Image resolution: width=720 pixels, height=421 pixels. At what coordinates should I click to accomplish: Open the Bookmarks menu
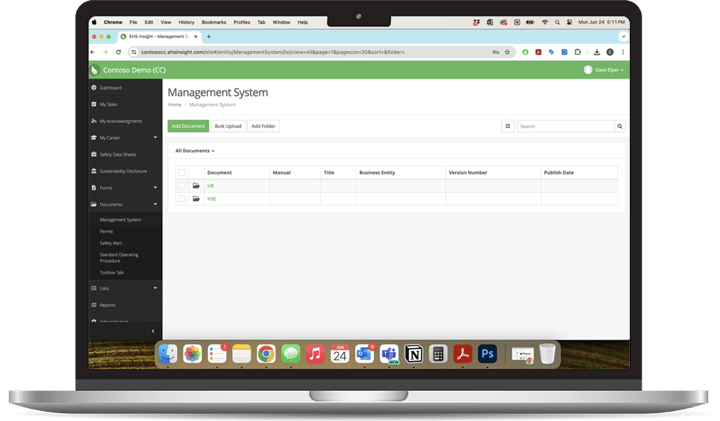214,22
